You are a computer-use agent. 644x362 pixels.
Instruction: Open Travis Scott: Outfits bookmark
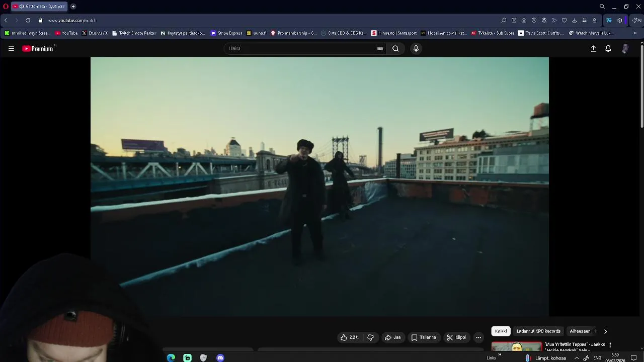[x=541, y=33]
